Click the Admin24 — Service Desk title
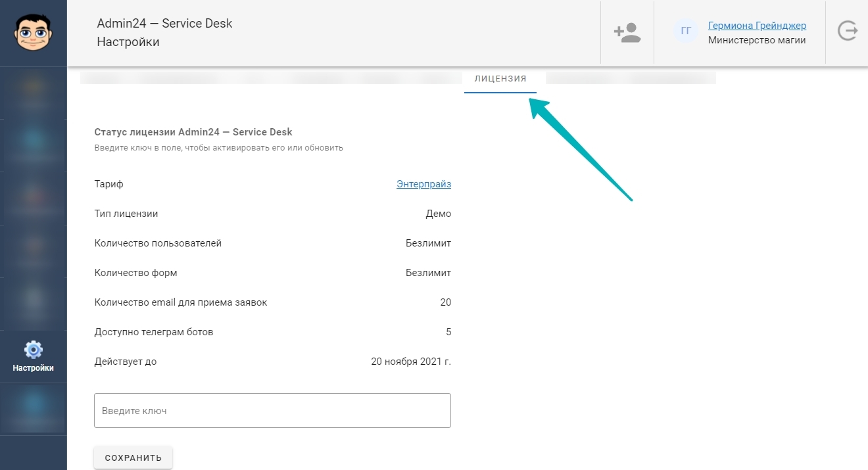This screenshot has width=868, height=470. pyautogui.click(x=164, y=24)
